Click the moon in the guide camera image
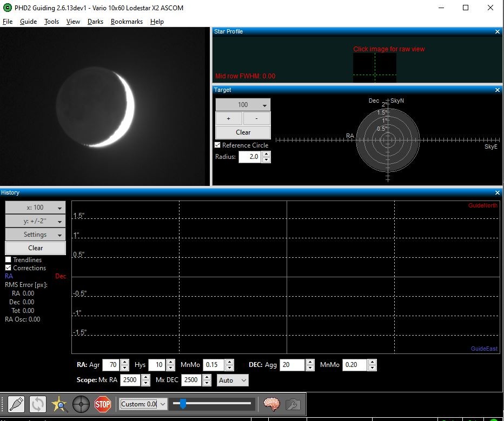This screenshot has width=504, height=421. (95, 107)
